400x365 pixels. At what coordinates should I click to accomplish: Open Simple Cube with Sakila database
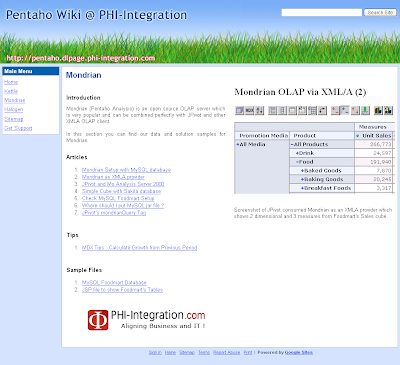[x=121, y=191]
